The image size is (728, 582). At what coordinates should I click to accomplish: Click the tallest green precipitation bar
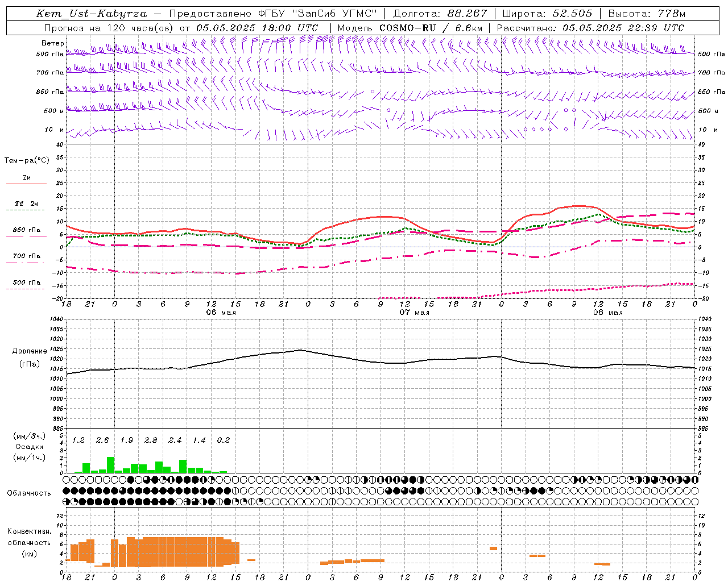pyautogui.click(x=111, y=465)
